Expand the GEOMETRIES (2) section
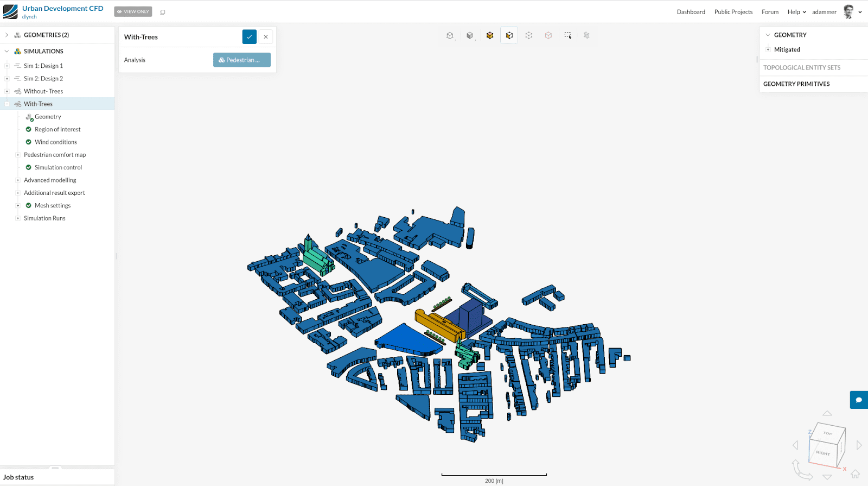 tap(7, 35)
